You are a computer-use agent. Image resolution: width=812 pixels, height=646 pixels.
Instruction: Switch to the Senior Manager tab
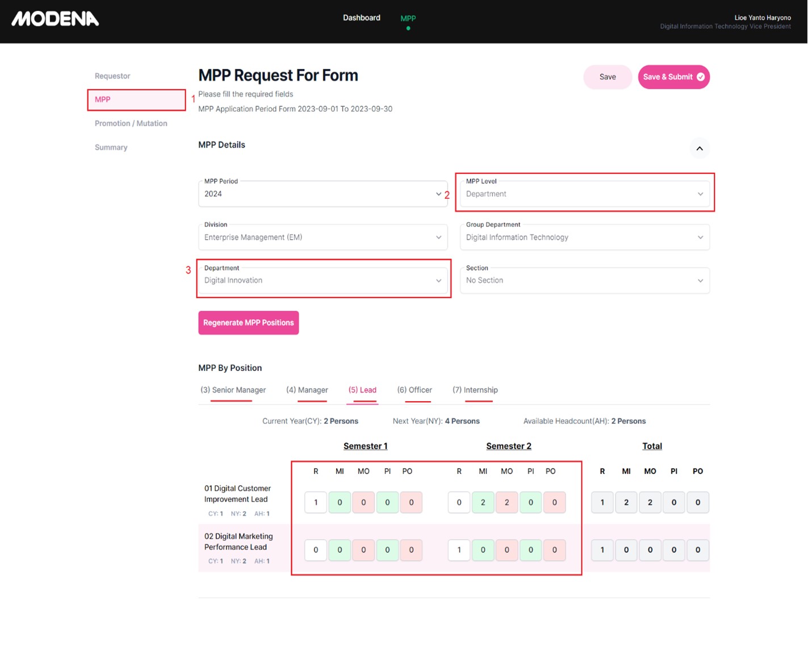[x=233, y=390]
